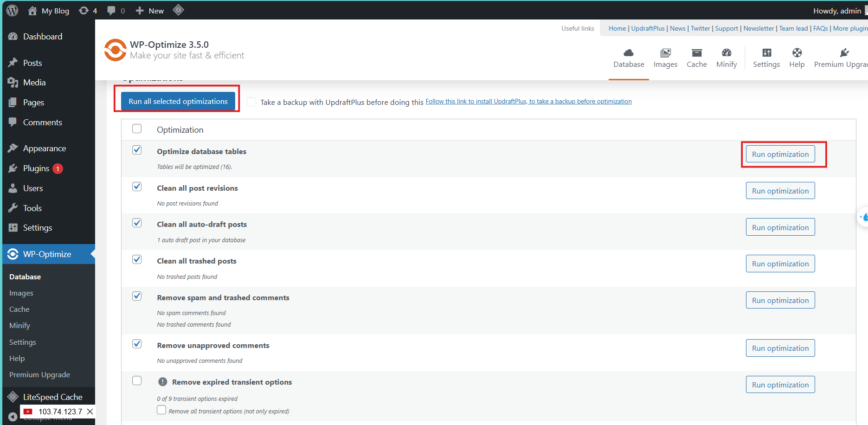Viewport: 868px width, 425px height.
Task: Tick the UpdraftPlus backup checkbox
Action: pyautogui.click(x=251, y=102)
